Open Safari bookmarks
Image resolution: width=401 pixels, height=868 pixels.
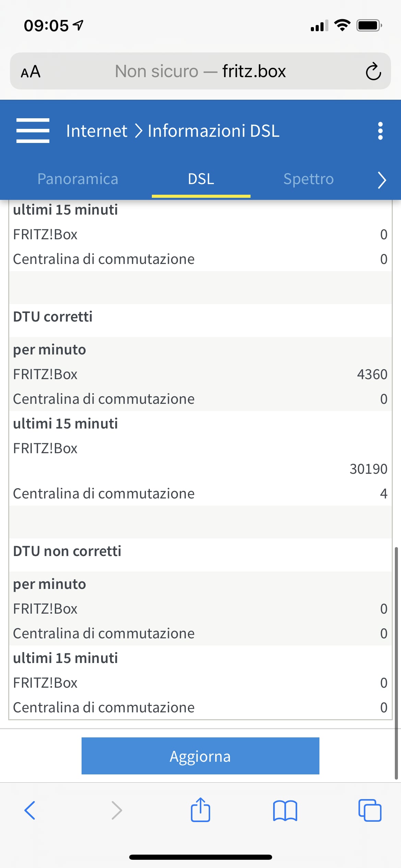(x=285, y=810)
